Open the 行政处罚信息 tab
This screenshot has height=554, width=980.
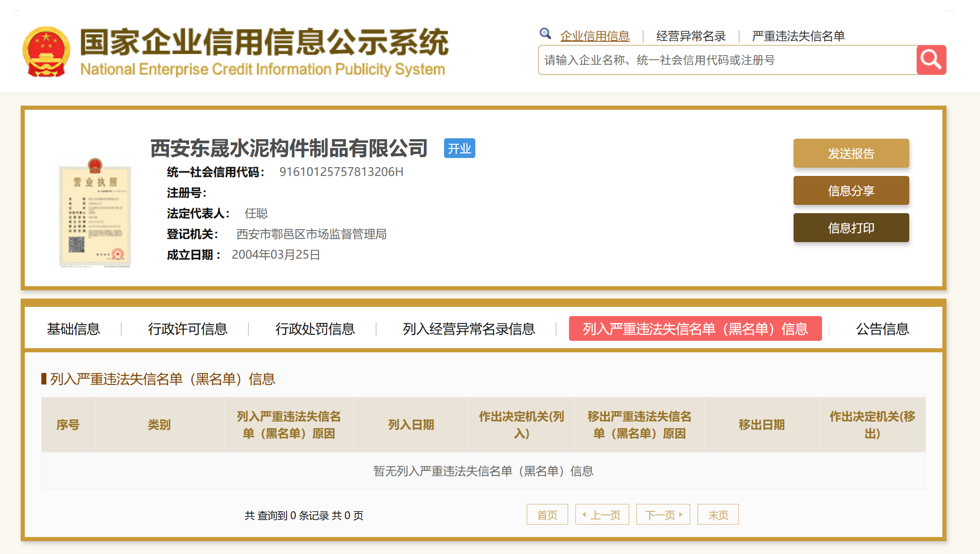coord(315,329)
